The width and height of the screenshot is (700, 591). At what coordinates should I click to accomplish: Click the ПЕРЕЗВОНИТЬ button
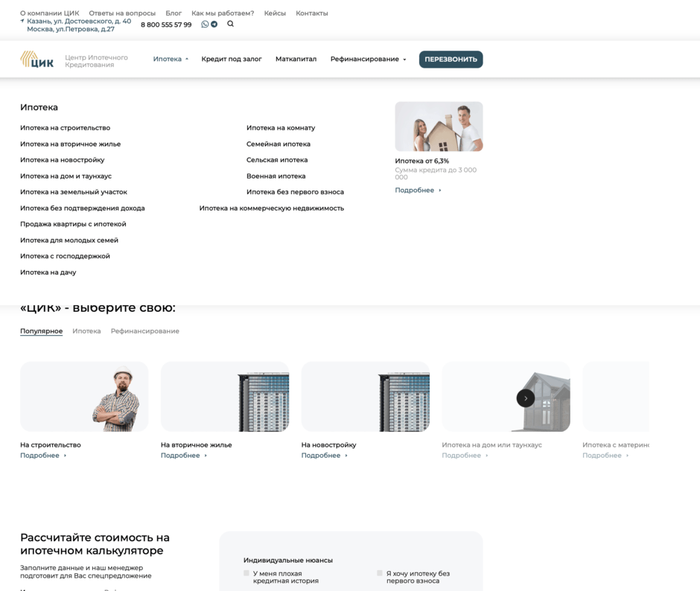[x=451, y=60]
